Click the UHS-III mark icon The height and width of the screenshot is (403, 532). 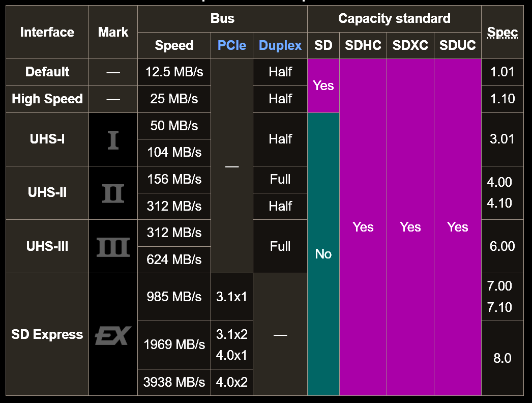tap(113, 246)
